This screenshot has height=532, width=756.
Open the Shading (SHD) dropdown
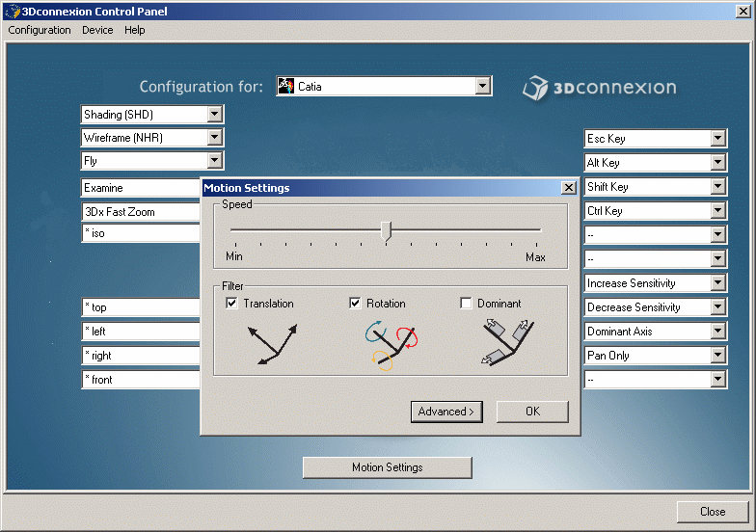pyautogui.click(x=215, y=115)
